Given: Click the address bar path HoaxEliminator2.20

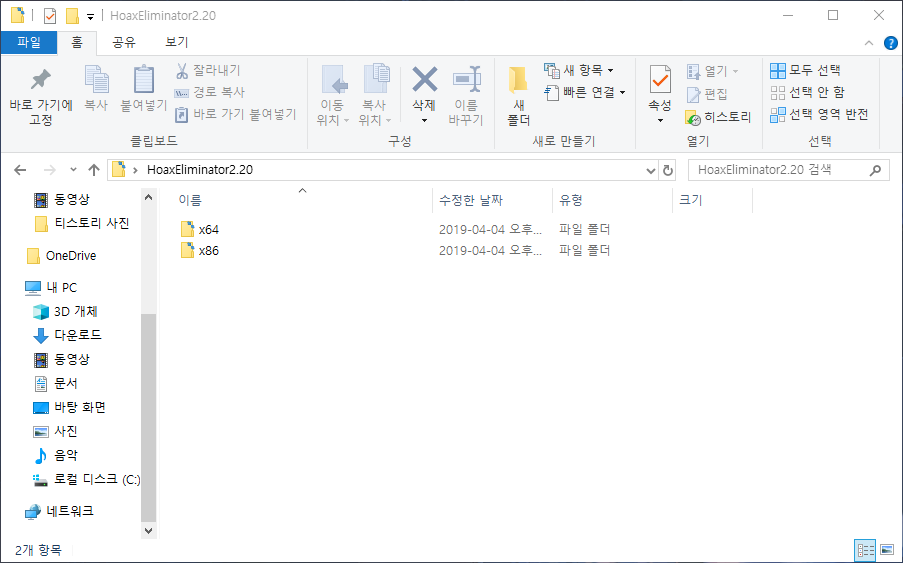Looking at the screenshot, I should [x=200, y=170].
